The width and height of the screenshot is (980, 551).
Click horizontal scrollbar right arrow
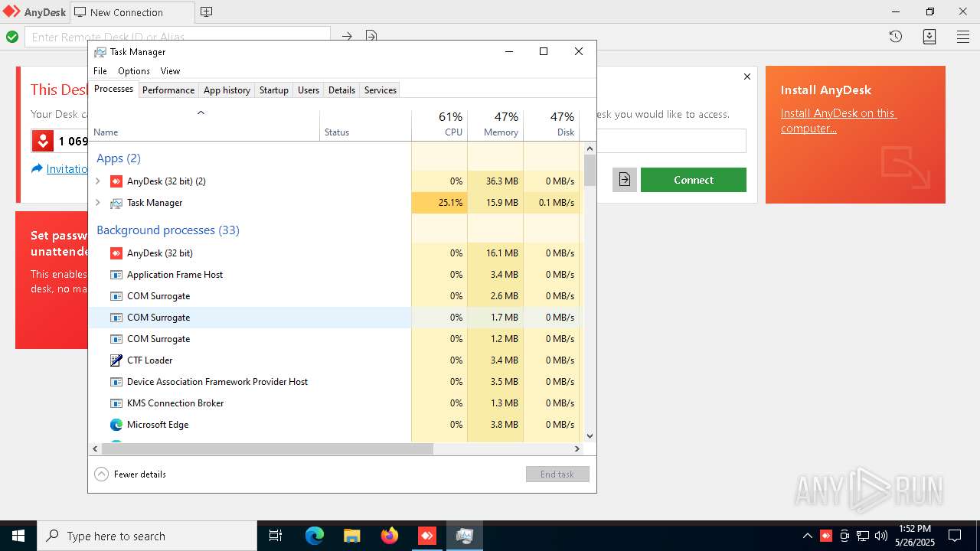[x=577, y=449]
